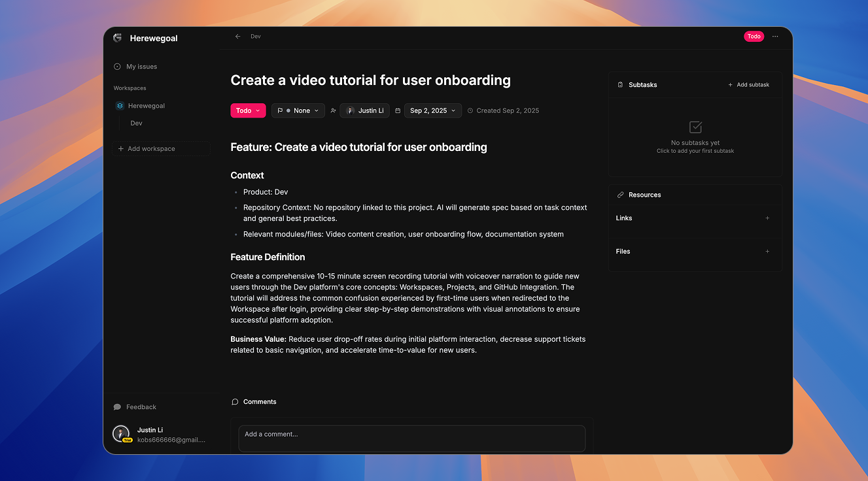Click the calendar icon beside due date
Screen dimensions: 868x481
coord(398,111)
